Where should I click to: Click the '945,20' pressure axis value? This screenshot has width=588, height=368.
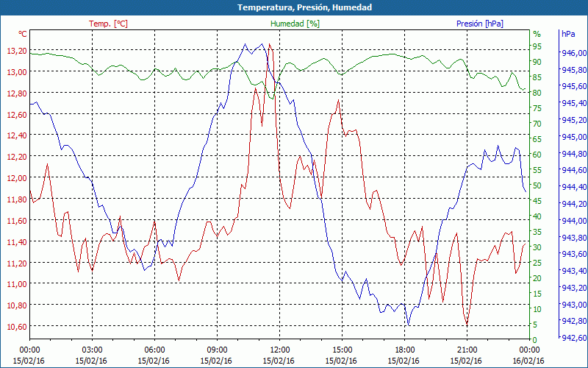click(574, 120)
